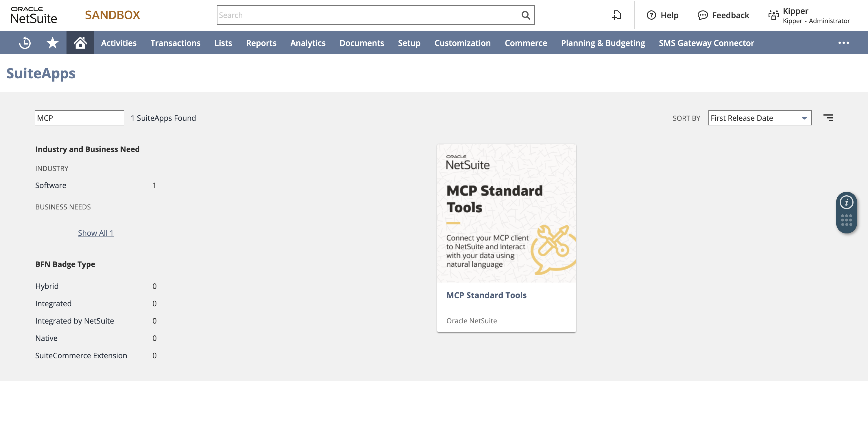Click the Oracle NetSuite publisher text
Viewport: 868px width, 427px height.
[471, 321]
